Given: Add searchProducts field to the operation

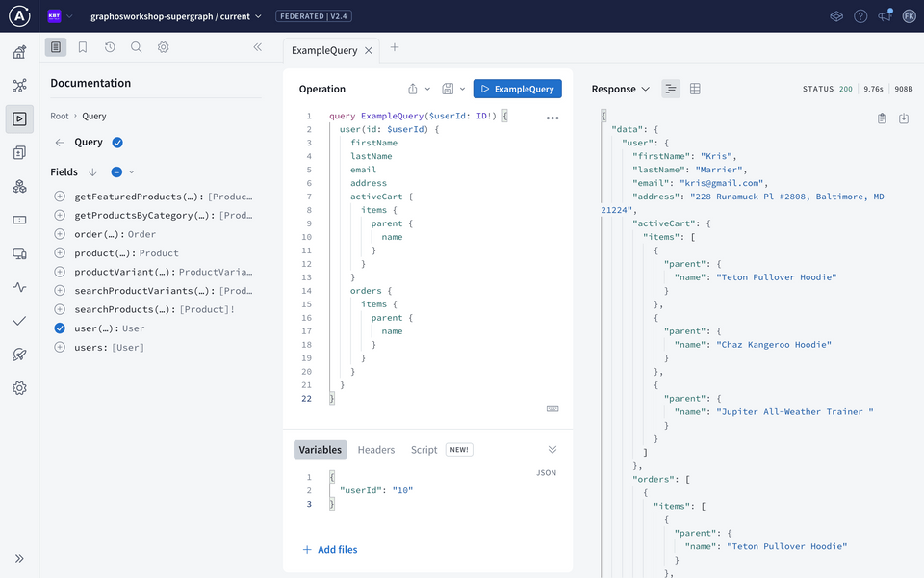Looking at the screenshot, I should coord(60,309).
